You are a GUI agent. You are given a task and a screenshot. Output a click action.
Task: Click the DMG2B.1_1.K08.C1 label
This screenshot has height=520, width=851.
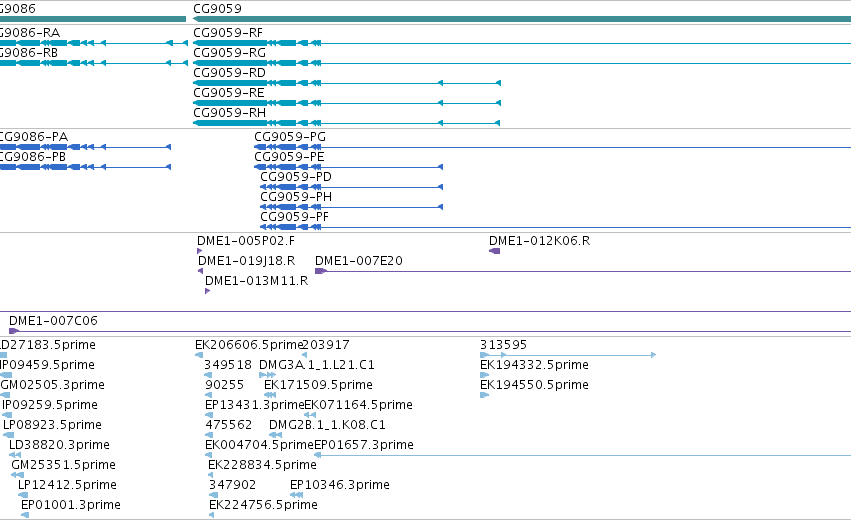(x=327, y=425)
